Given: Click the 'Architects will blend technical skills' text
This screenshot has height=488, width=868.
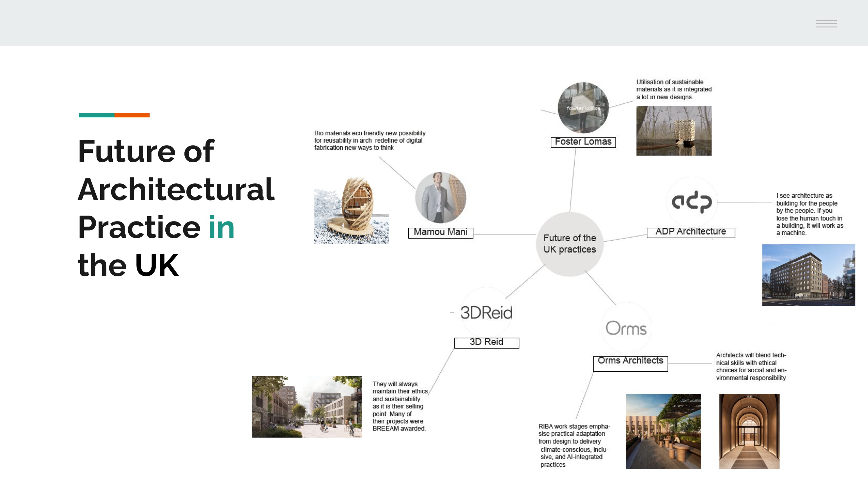Looking at the screenshot, I should click(x=751, y=366).
